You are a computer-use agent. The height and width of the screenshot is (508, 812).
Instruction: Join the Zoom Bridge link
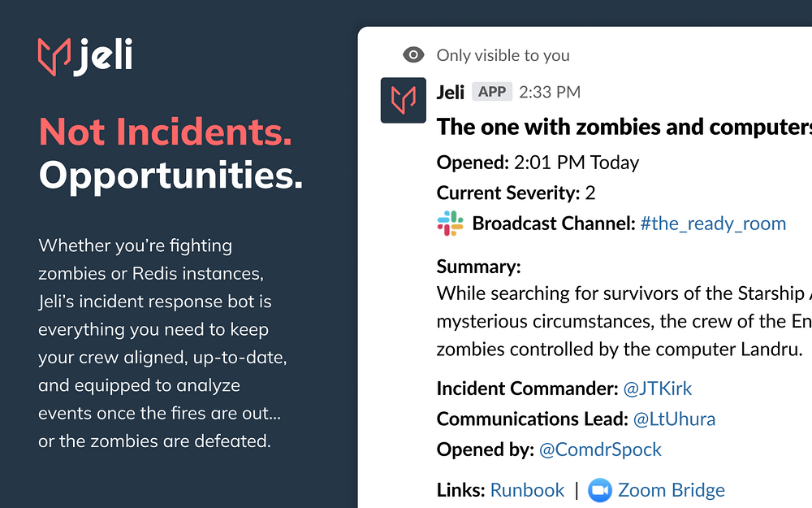pyautogui.click(x=672, y=490)
